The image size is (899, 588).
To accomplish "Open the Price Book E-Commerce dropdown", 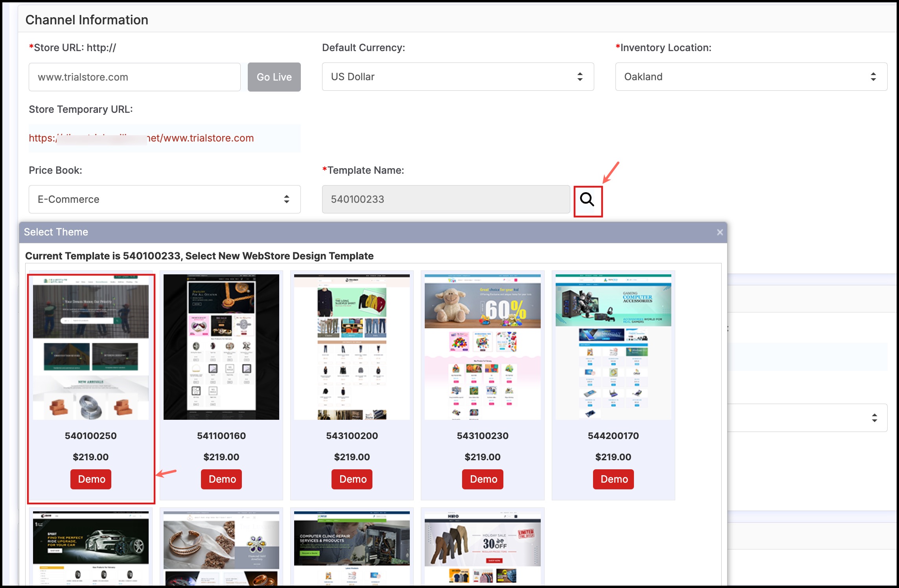I will [164, 199].
